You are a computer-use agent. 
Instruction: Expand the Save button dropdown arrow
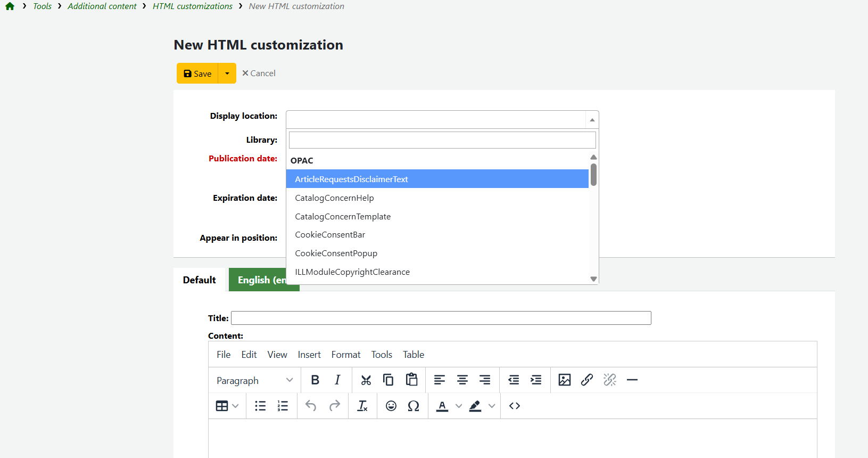[227, 73]
